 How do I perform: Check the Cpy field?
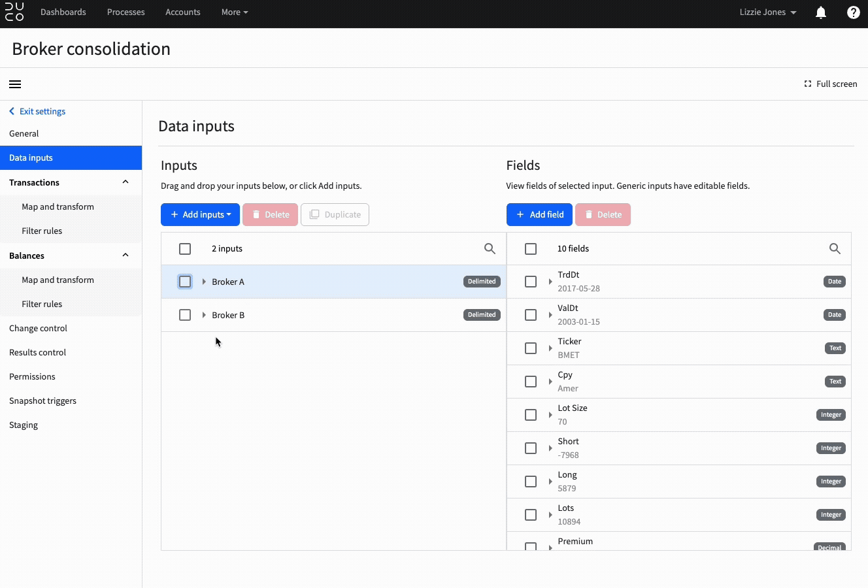[531, 382]
